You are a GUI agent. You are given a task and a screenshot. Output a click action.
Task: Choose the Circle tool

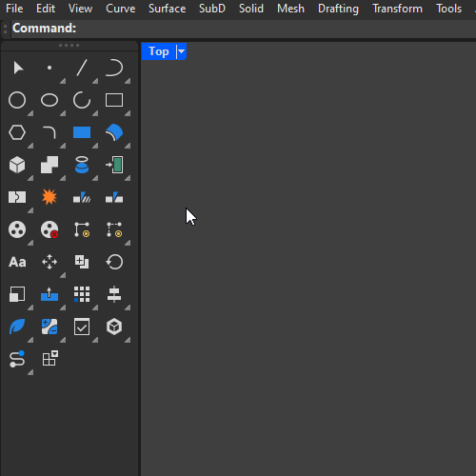(17, 100)
